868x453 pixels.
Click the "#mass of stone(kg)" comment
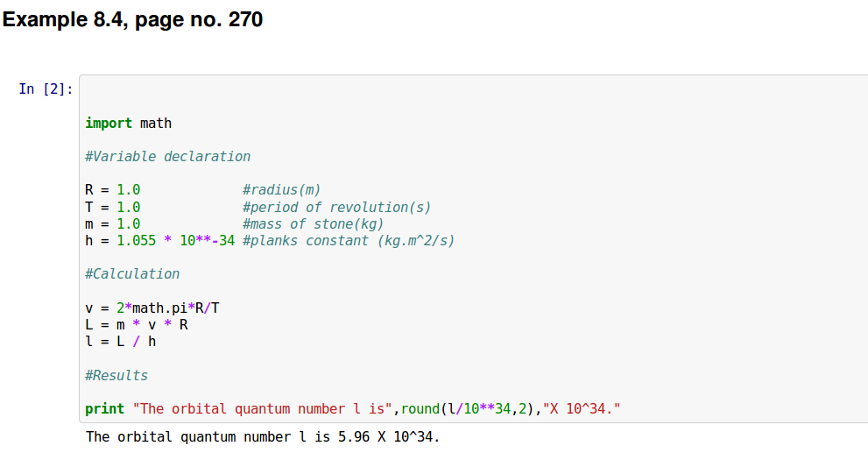tap(313, 223)
